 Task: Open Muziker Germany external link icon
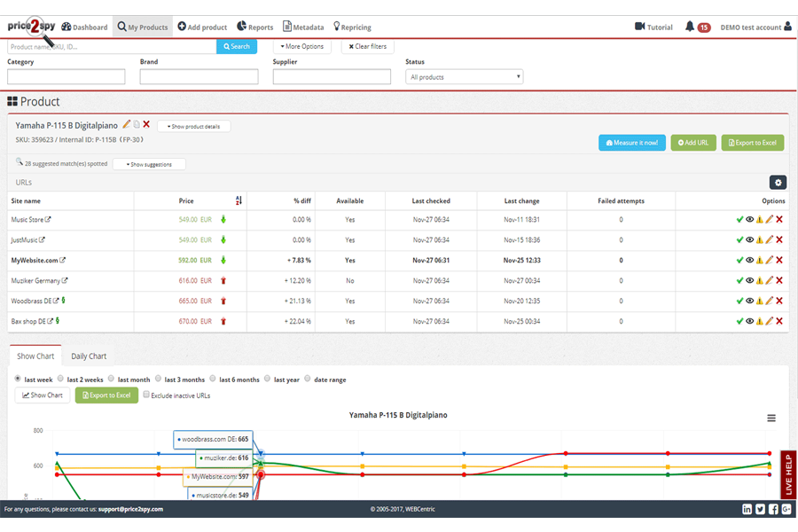tap(65, 280)
